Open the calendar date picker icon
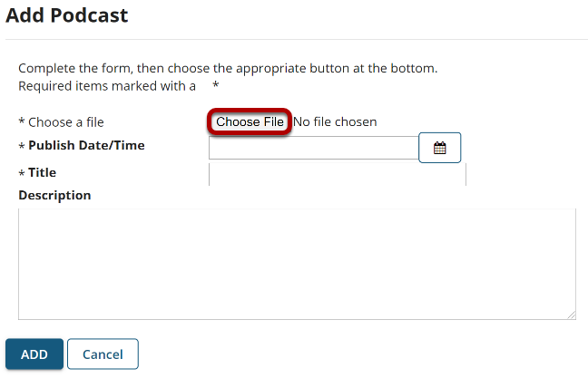 click(439, 148)
